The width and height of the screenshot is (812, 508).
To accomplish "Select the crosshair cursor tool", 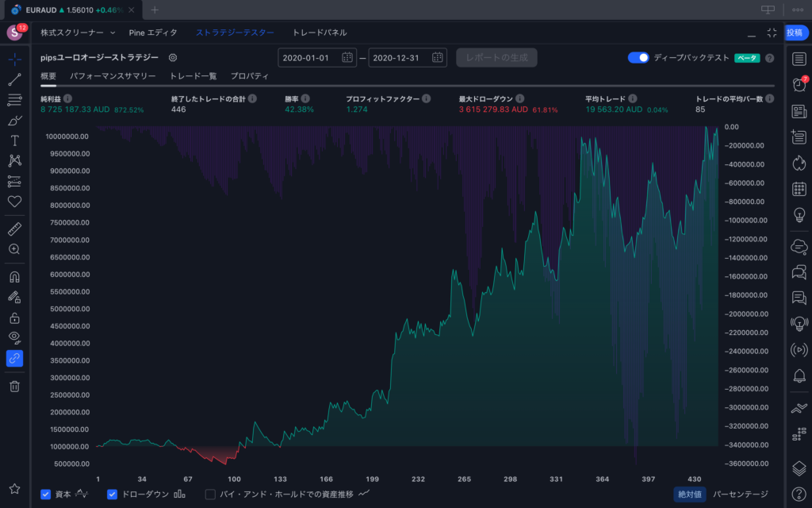I will (x=14, y=59).
